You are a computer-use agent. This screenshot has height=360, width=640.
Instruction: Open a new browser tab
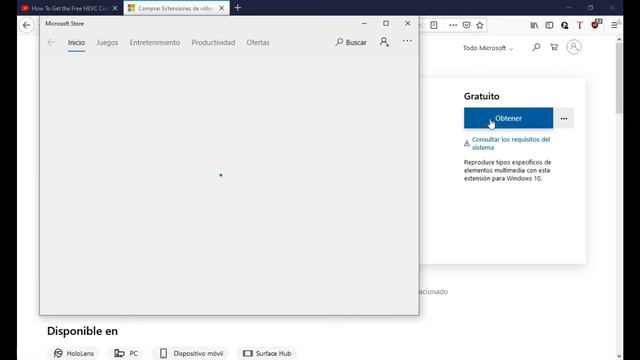coord(238,8)
